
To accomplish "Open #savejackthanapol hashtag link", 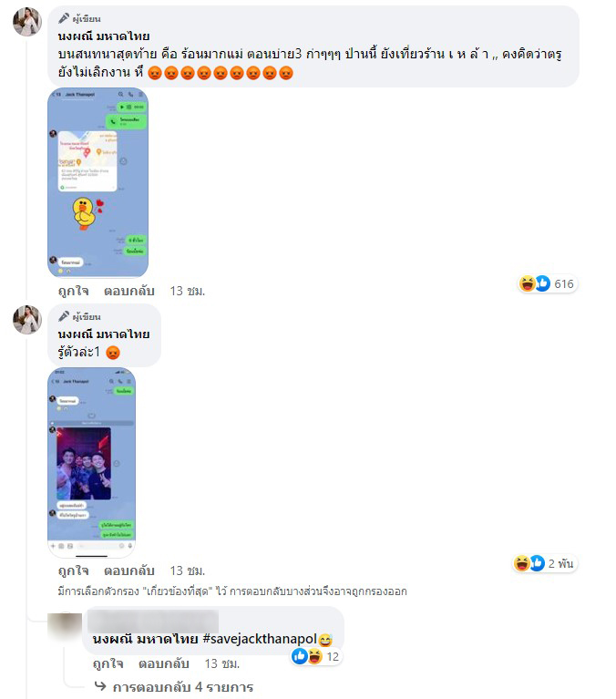I will tap(260, 639).
